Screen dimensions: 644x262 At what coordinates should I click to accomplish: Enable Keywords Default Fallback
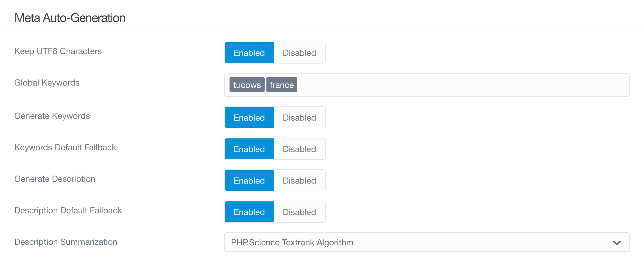click(x=249, y=149)
